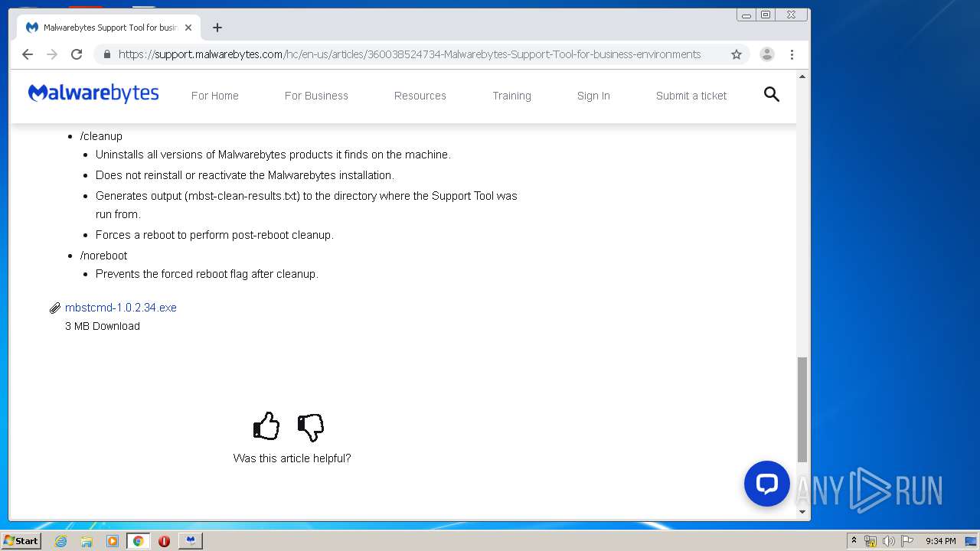Reload the current page
The height and width of the screenshot is (551, 980).
(77, 54)
